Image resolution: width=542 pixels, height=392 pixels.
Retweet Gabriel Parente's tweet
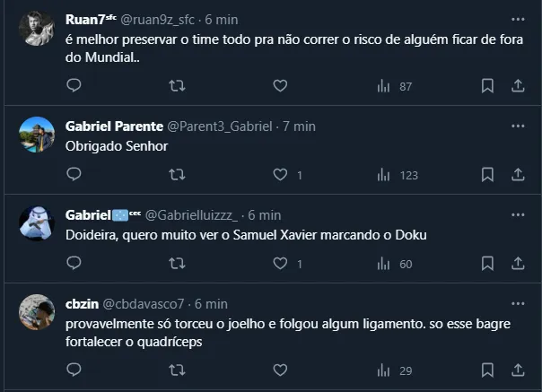[x=178, y=175]
